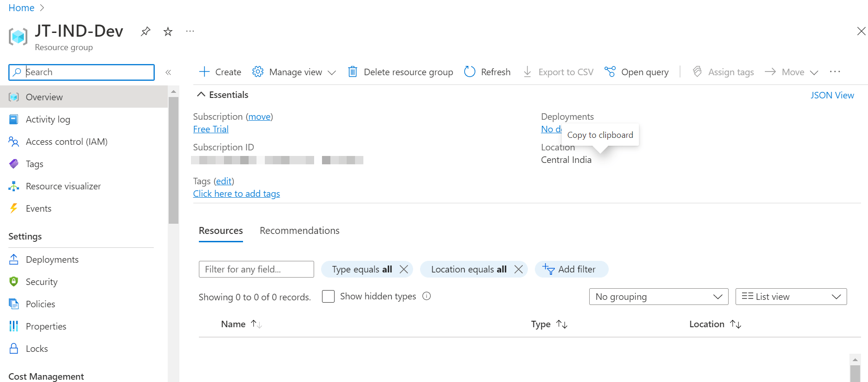Viewport: 868px width, 382px height.
Task: Click sidebar scrollbar up arrow
Action: (x=173, y=91)
